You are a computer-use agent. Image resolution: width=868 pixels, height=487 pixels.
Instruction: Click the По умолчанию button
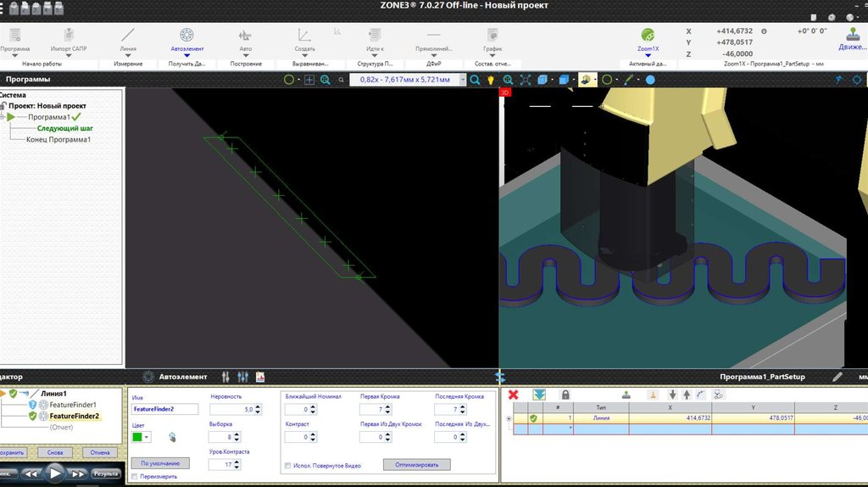160,463
